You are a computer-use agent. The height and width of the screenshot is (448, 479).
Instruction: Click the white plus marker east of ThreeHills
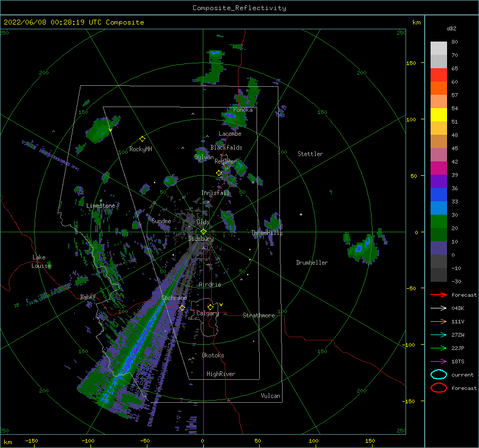tap(301, 214)
